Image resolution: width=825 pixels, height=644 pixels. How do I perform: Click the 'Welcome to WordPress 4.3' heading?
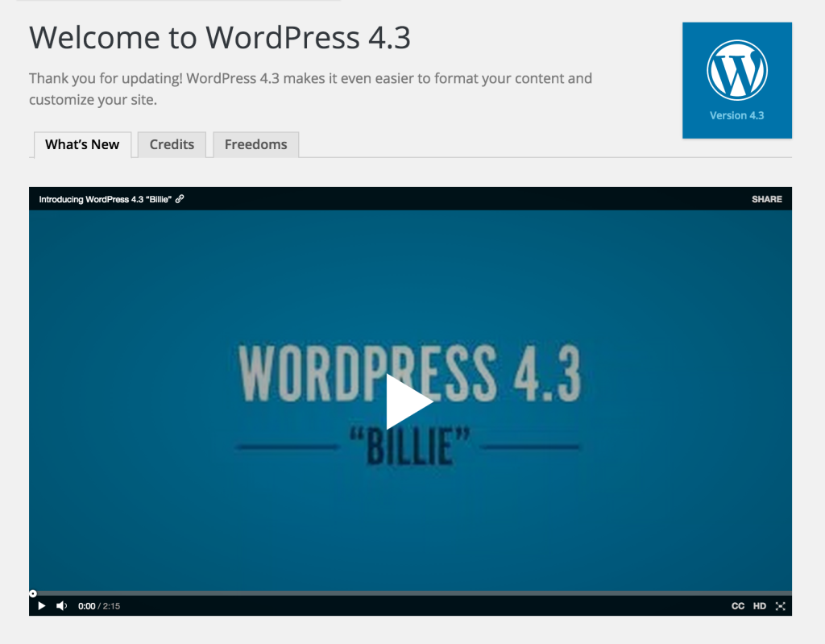[x=219, y=37]
